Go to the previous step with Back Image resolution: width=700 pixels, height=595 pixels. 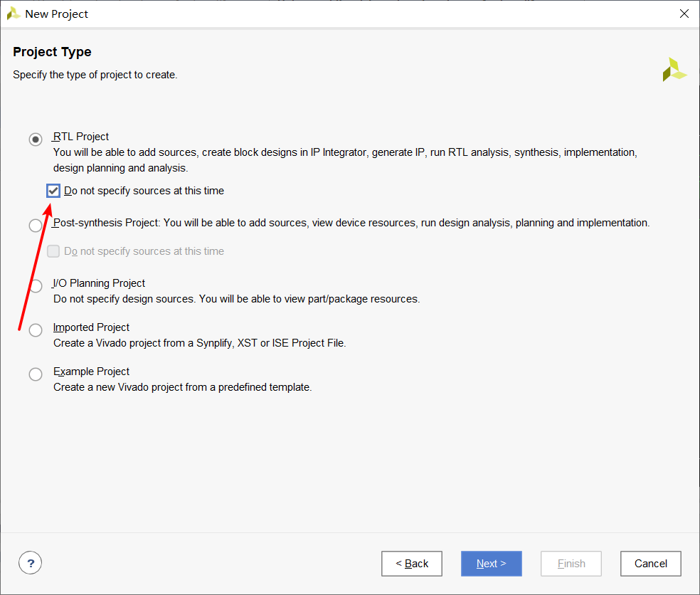pyautogui.click(x=412, y=564)
